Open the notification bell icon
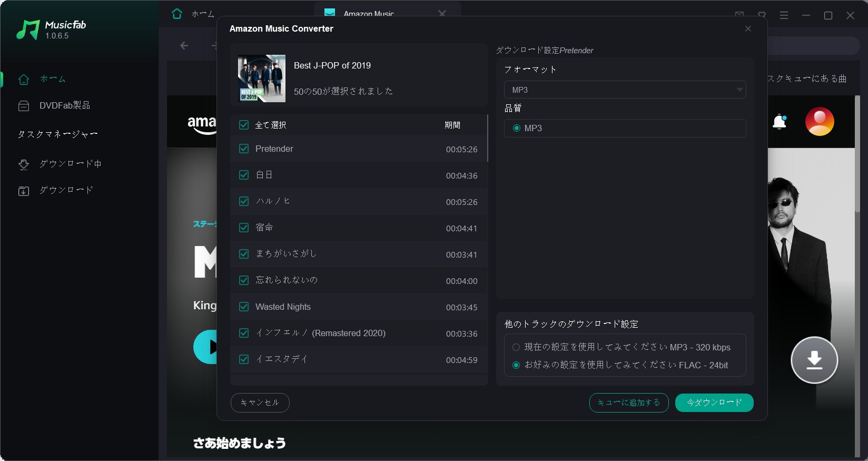The height and width of the screenshot is (461, 868). click(x=780, y=122)
